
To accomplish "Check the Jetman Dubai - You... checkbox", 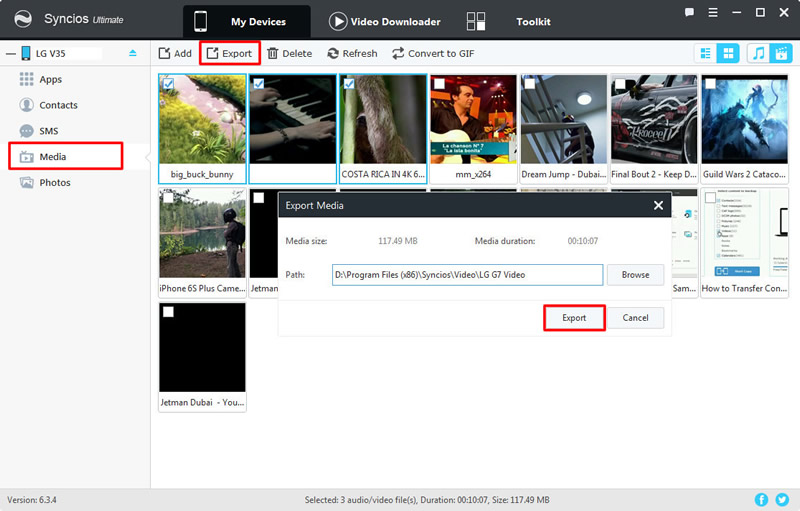I will point(168,312).
